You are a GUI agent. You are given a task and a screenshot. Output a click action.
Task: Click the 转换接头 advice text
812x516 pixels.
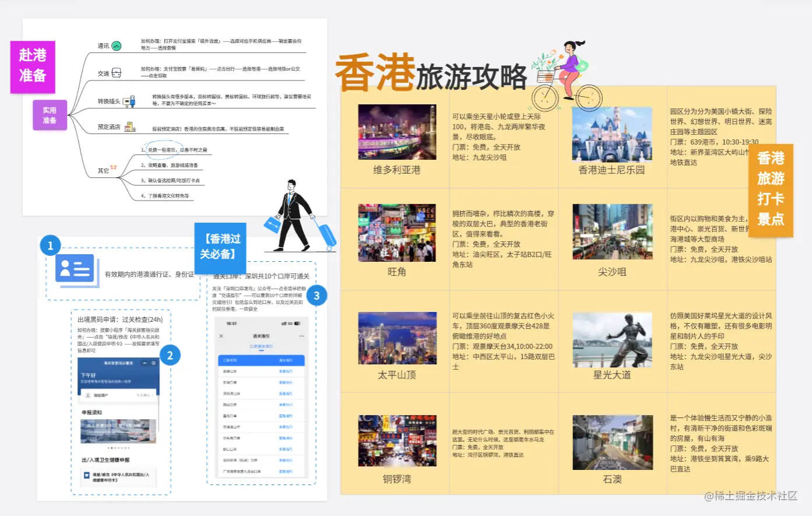point(232,100)
